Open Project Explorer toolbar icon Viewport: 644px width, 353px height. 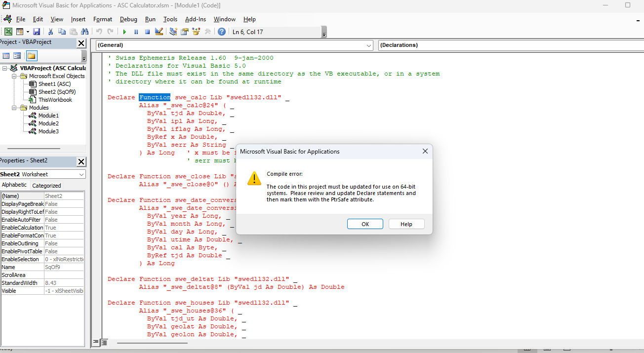click(173, 32)
